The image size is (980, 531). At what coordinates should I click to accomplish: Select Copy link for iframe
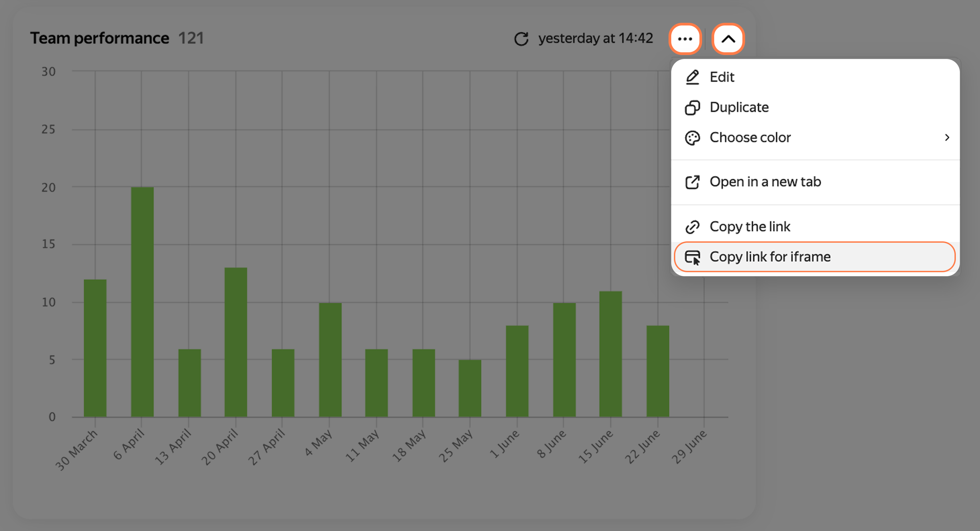pos(815,257)
